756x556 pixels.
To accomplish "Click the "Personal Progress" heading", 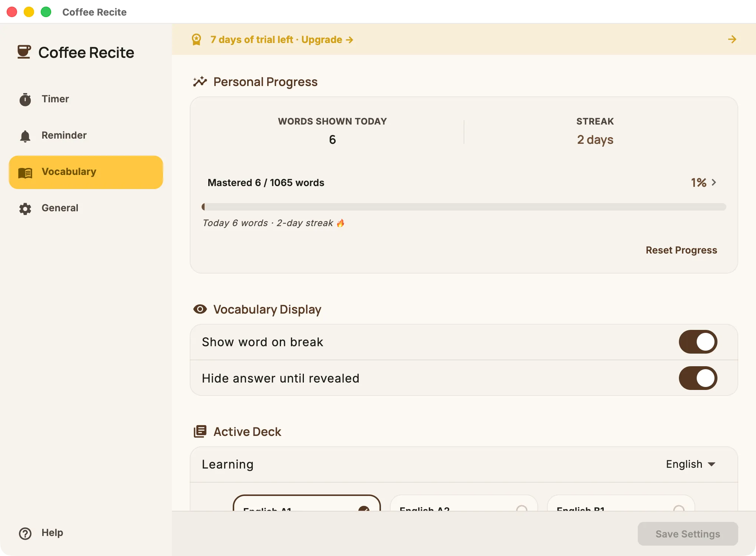I will (265, 82).
